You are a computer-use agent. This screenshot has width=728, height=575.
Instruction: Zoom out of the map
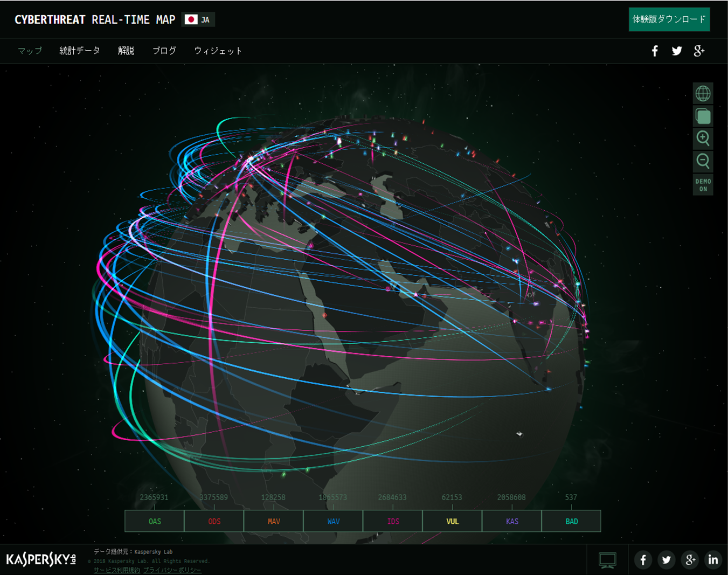pos(703,161)
